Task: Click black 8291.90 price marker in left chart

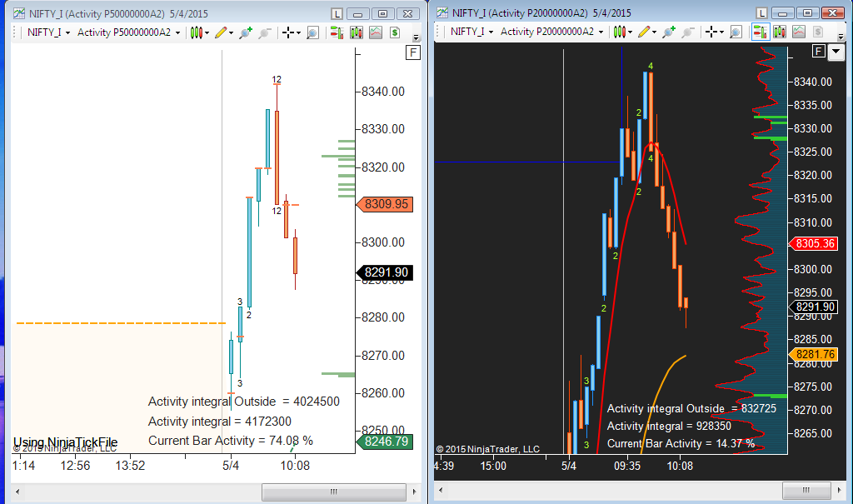Action: click(385, 272)
